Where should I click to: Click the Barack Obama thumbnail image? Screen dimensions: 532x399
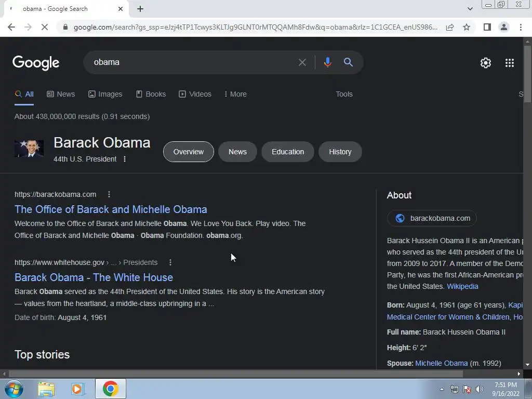[x=29, y=148]
